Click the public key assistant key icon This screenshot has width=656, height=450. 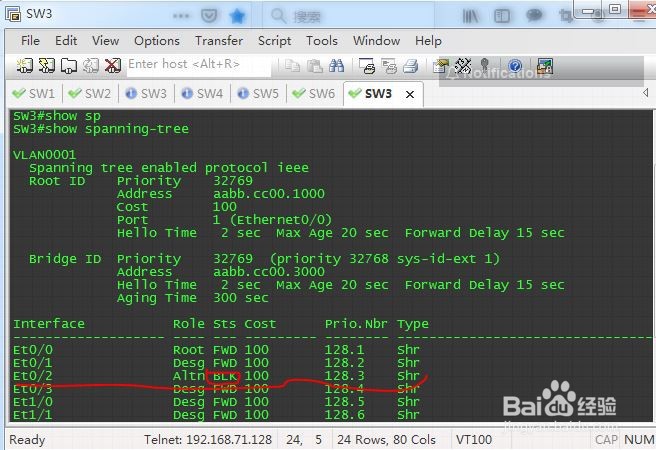(484, 66)
